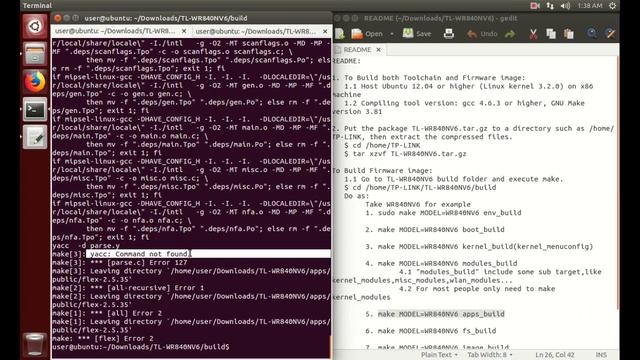Undo the last edit in gedit
Screen dimensions: 640x360
(482, 34)
